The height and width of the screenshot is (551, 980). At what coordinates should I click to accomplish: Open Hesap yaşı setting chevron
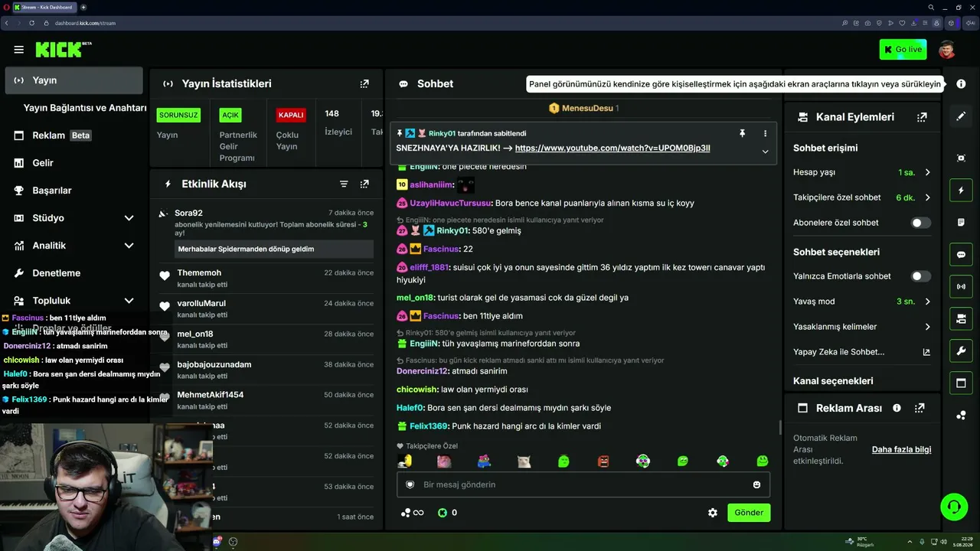coord(927,173)
